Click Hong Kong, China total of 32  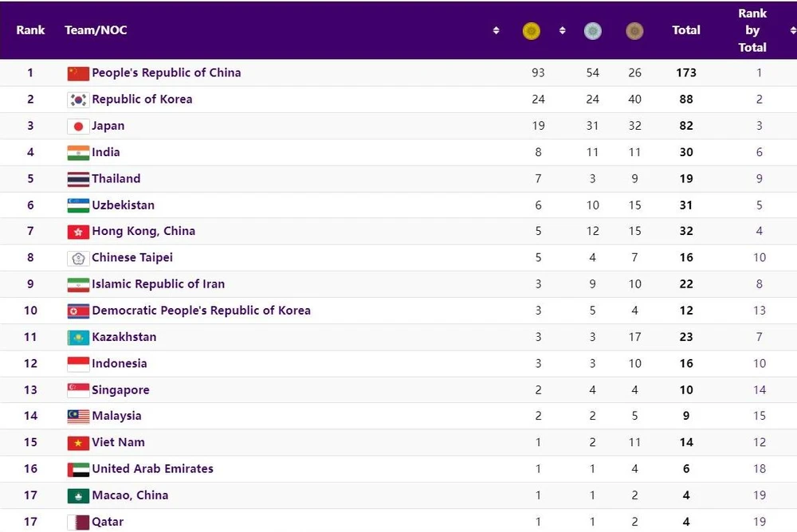coord(685,231)
